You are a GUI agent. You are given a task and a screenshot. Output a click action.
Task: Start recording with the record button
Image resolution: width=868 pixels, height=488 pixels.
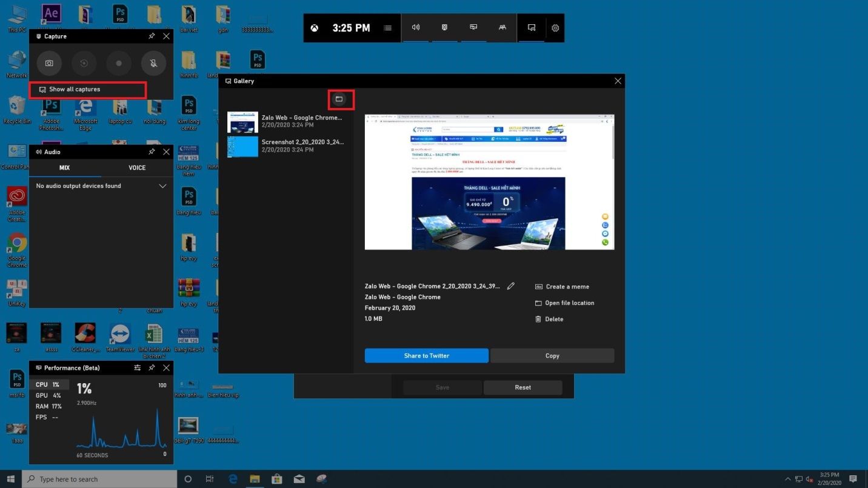pyautogui.click(x=119, y=63)
